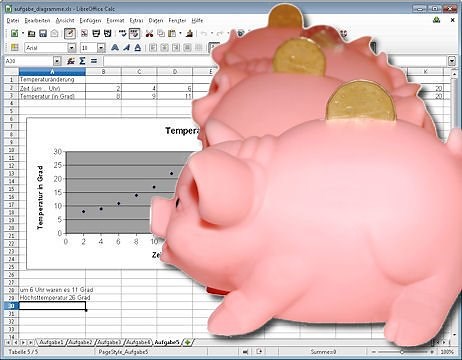
Task: Open the New document dropdown arrow
Action: pyautogui.click(x=23, y=33)
